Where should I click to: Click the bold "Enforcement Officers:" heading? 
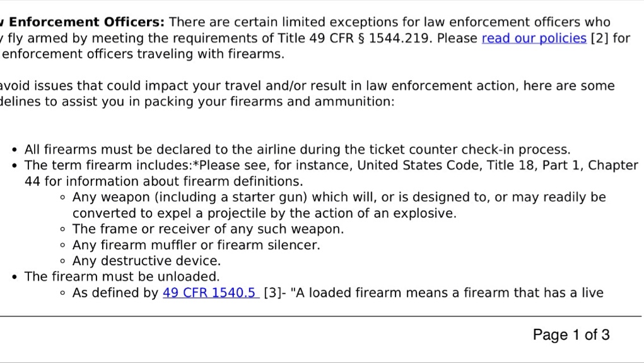pos(86,22)
